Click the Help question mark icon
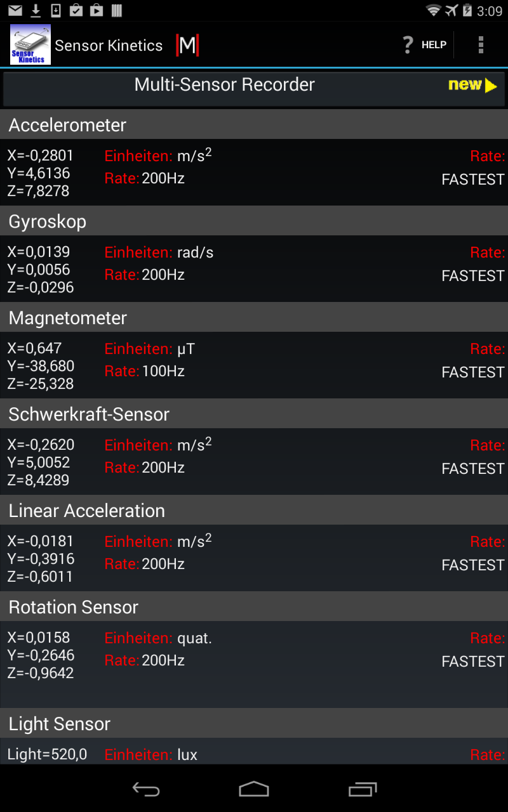Screen dimensions: 508x812 pos(408,45)
